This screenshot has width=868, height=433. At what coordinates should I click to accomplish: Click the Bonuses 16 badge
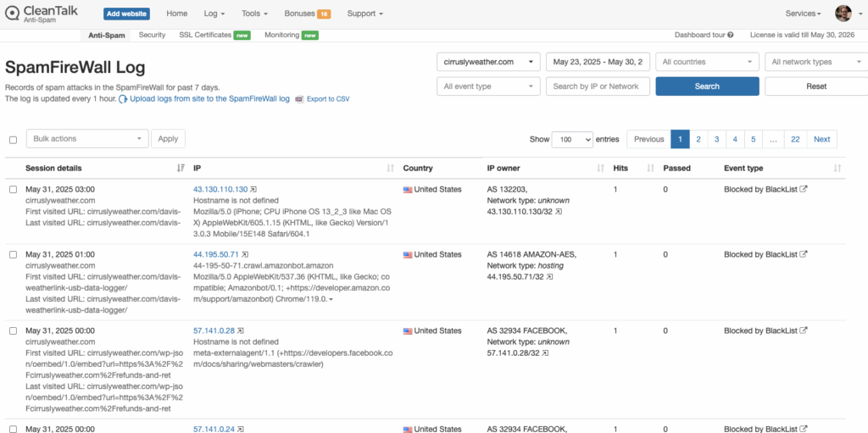[324, 14]
